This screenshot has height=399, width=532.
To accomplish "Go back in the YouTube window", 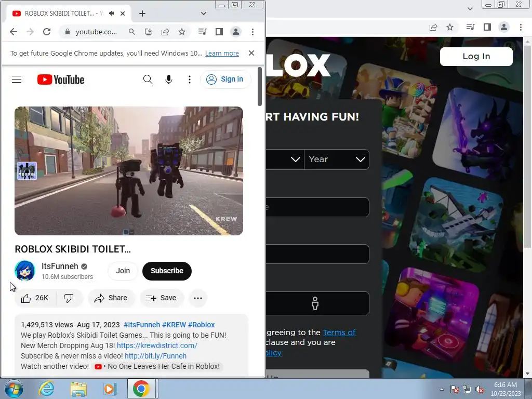I will click(x=13, y=32).
